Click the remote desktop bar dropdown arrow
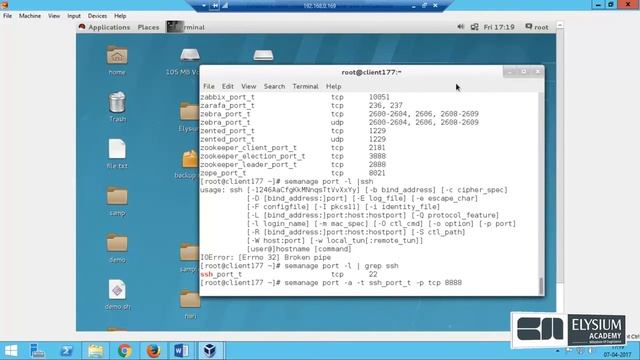The height and width of the screenshot is (360, 640). (x=204, y=6)
